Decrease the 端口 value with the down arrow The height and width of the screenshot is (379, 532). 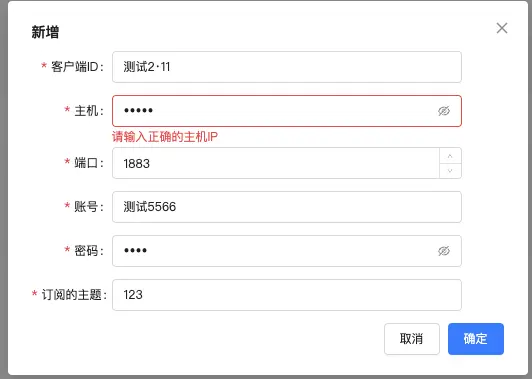click(450, 171)
